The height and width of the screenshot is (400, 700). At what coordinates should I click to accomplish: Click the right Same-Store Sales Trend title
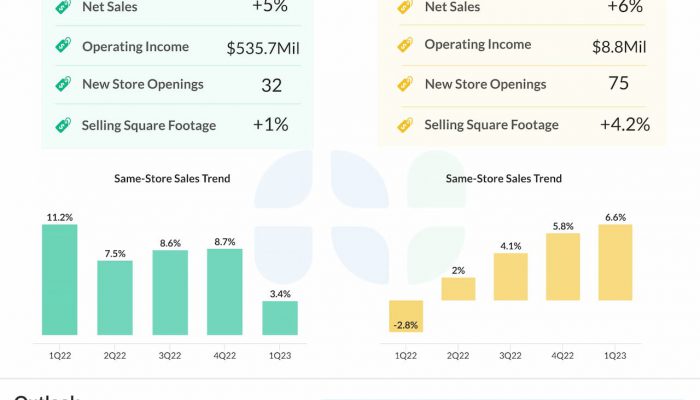coord(503,179)
